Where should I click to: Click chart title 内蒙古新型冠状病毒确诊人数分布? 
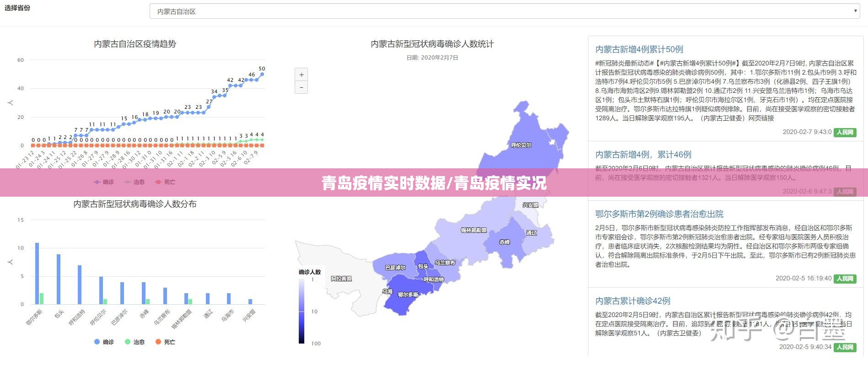pos(135,204)
